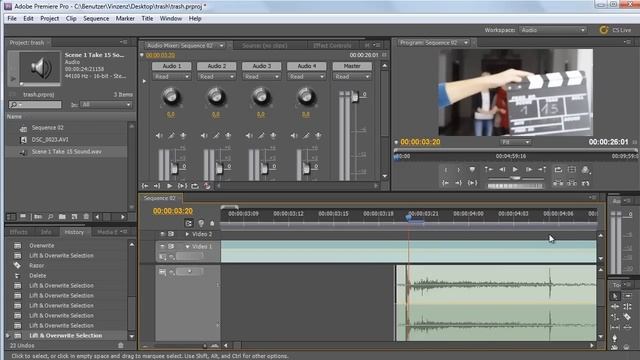Switch to the Effects tab

pyautogui.click(x=18, y=232)
